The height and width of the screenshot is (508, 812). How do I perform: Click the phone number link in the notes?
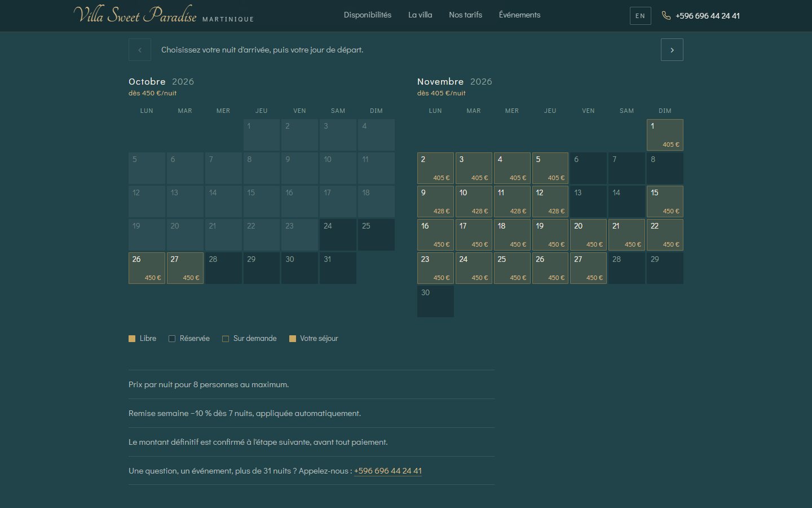(388, 471)
